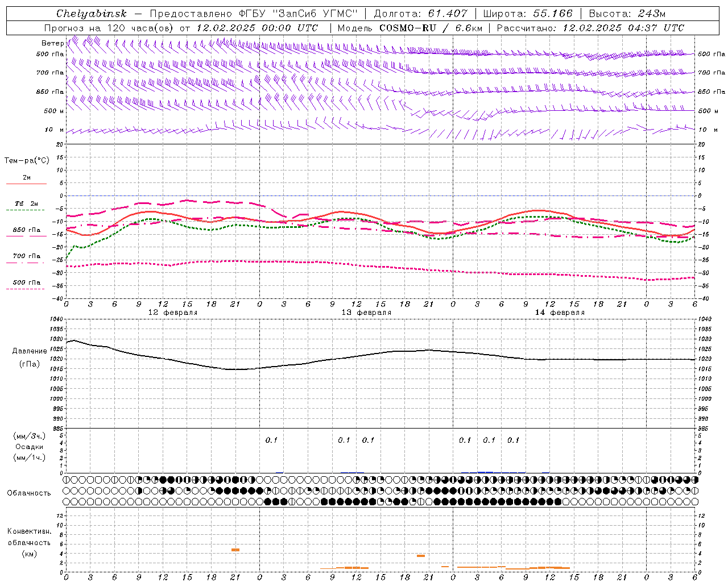Select the "10 м" wind level label on left
728x582 pixels.
(x=54, y=130)
